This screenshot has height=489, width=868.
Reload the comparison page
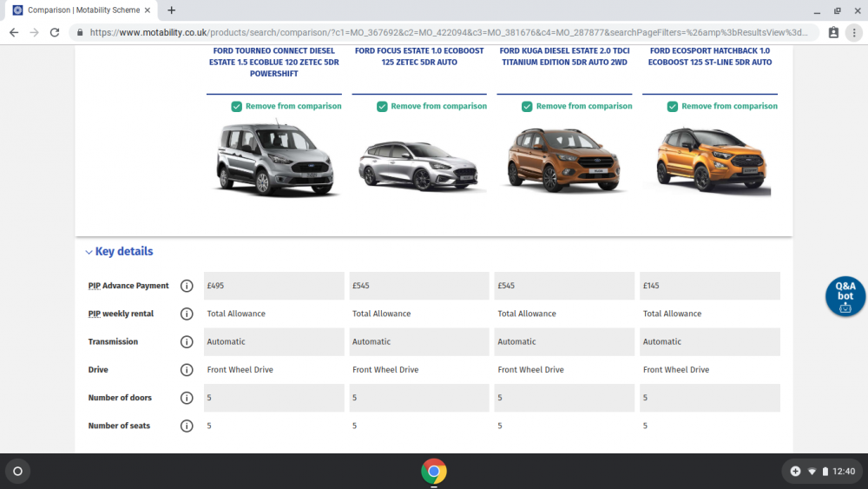[54, 33]
